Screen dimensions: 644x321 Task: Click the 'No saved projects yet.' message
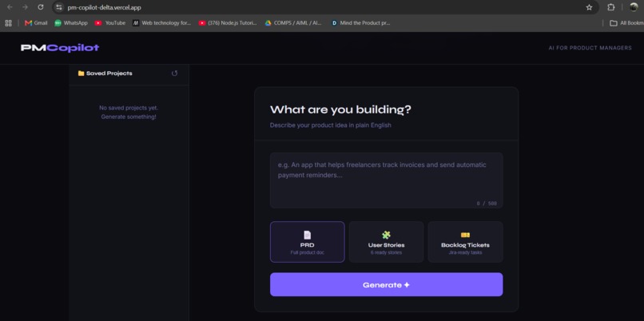point(129,108)
